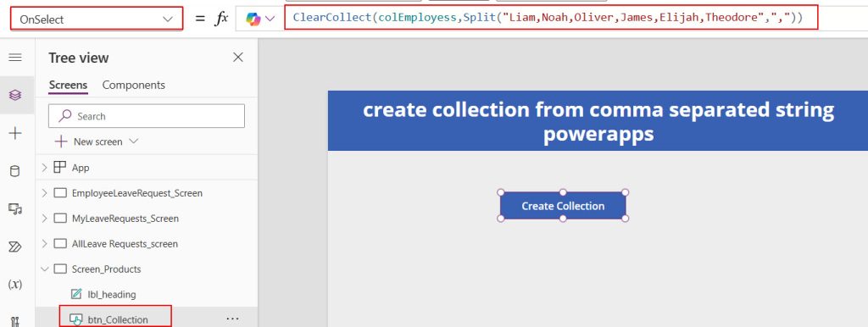Expand MyLeaveRequests_Screen node
This screenshot has width=868, height=327.
44,219
